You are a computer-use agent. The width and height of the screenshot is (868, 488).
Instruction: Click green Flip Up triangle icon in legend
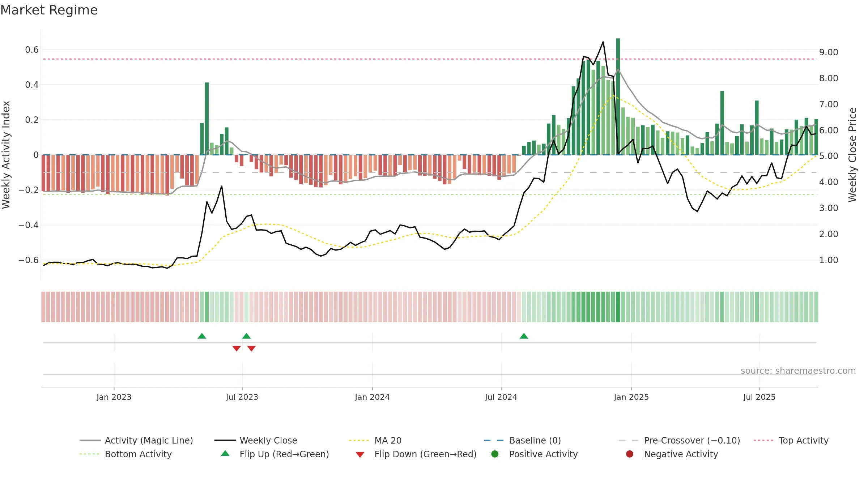pos(225,453)
